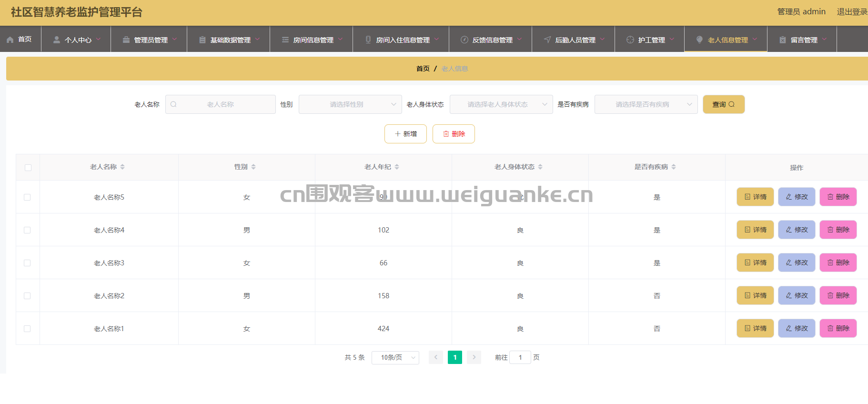Click the person icon beside 个人中心
Viewport: 868px width, 404px height.
[x=57, y=40]
